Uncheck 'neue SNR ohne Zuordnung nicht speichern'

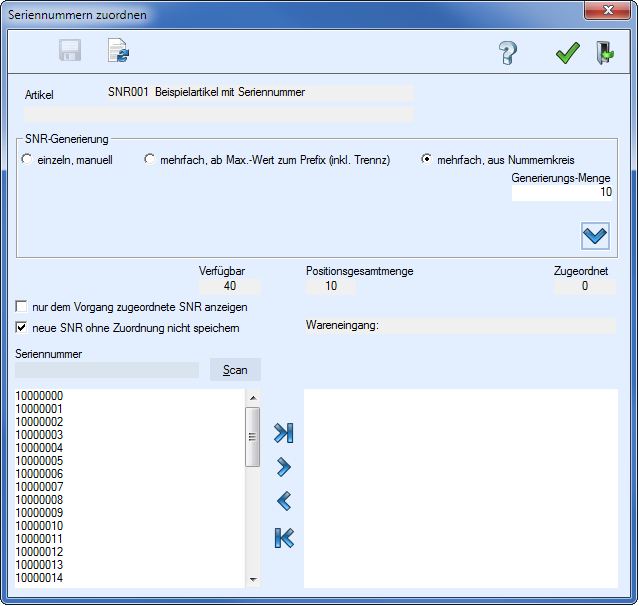[22, 327]
